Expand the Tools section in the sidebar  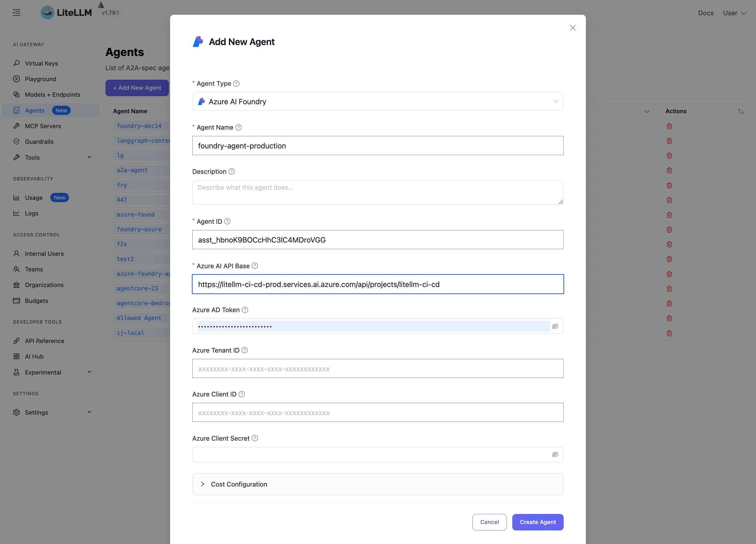pyautogui.click(x=89, y=157)
